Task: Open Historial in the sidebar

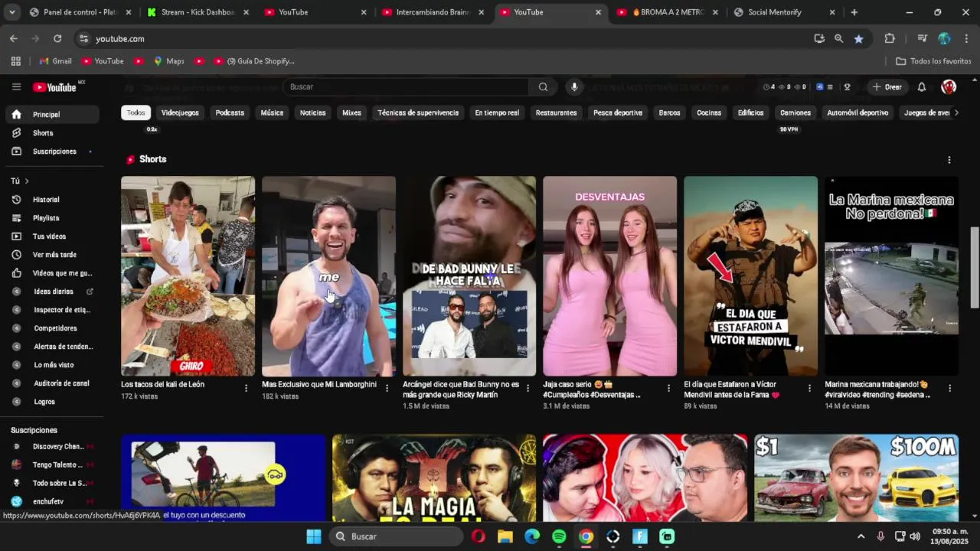Action: click(x=51, y=200)
